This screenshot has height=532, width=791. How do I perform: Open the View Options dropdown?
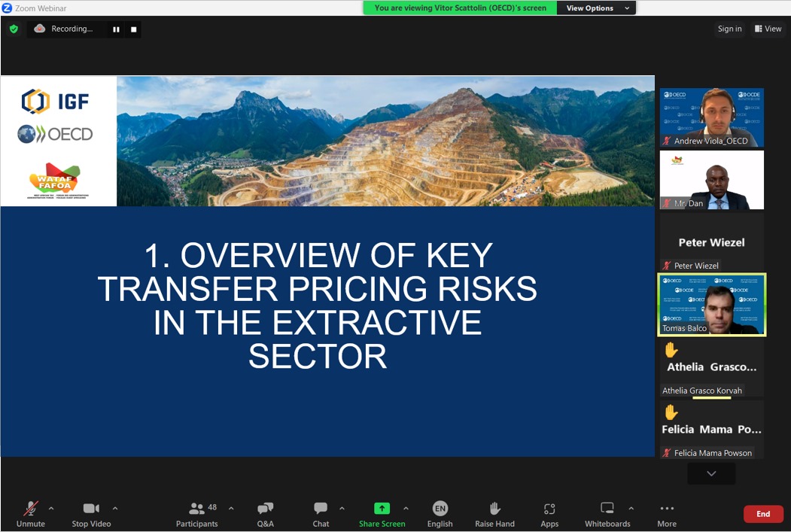[x=597, y=8]
